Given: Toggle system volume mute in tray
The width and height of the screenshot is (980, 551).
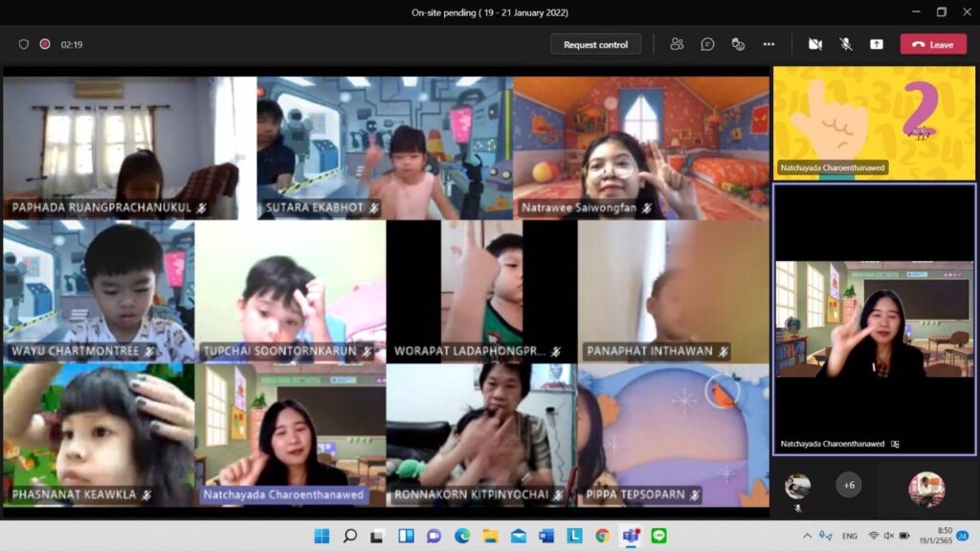Looking at the screenshot, I should pos(889,536).
